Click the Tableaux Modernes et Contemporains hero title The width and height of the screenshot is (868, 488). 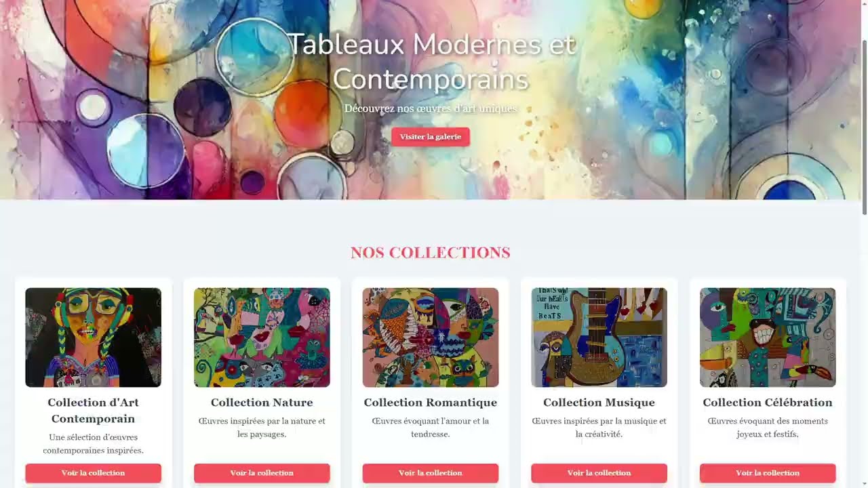tap(431, 62)
